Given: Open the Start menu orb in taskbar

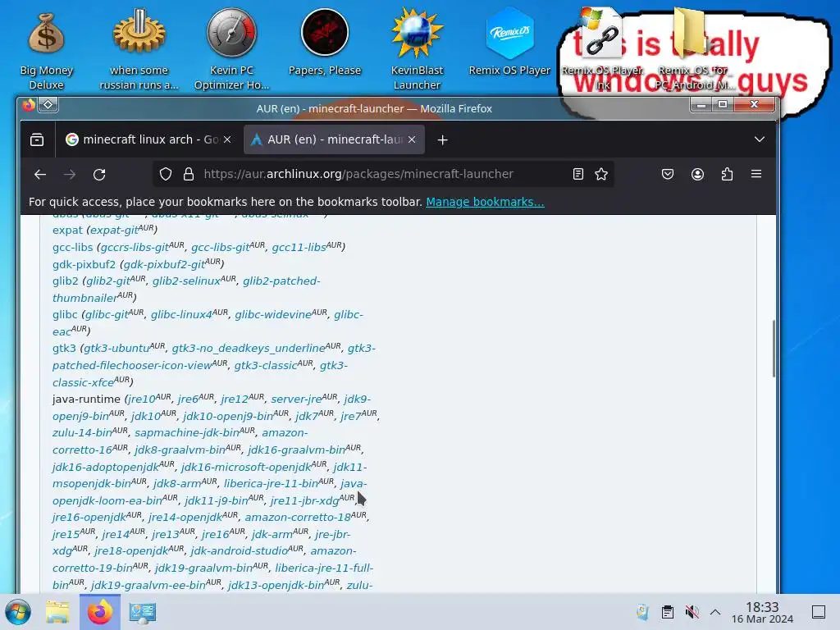Looking at the screenshot, I should click(x=18, y=612).
